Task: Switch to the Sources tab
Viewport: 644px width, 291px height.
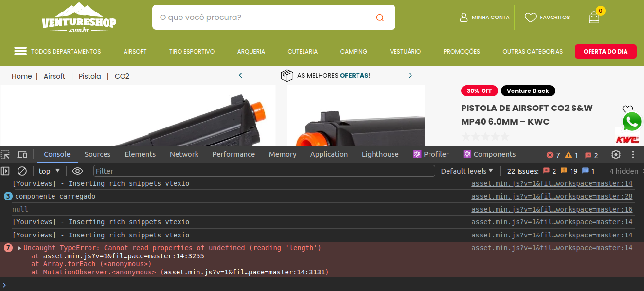Action: point(97,154)
